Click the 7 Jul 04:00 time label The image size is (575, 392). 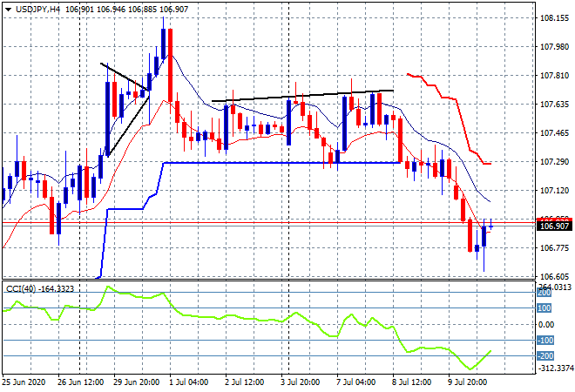pyautogui.click(x=355, y=382)
